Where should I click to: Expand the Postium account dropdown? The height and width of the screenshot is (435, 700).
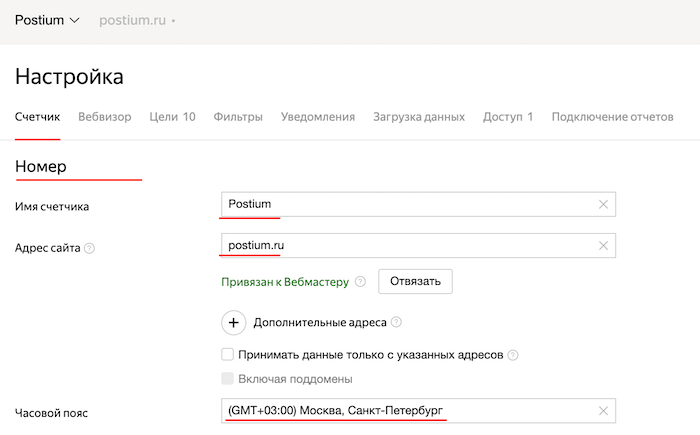pos(48,20)
